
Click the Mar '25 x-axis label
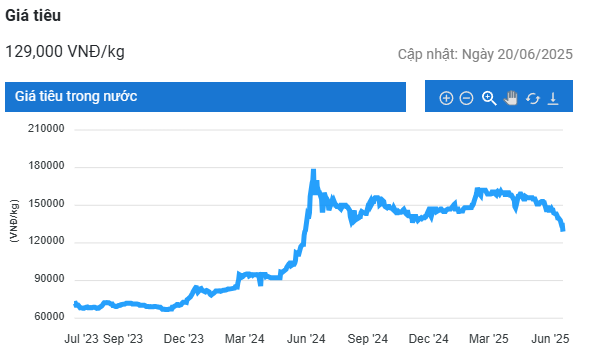pos(488,339)
